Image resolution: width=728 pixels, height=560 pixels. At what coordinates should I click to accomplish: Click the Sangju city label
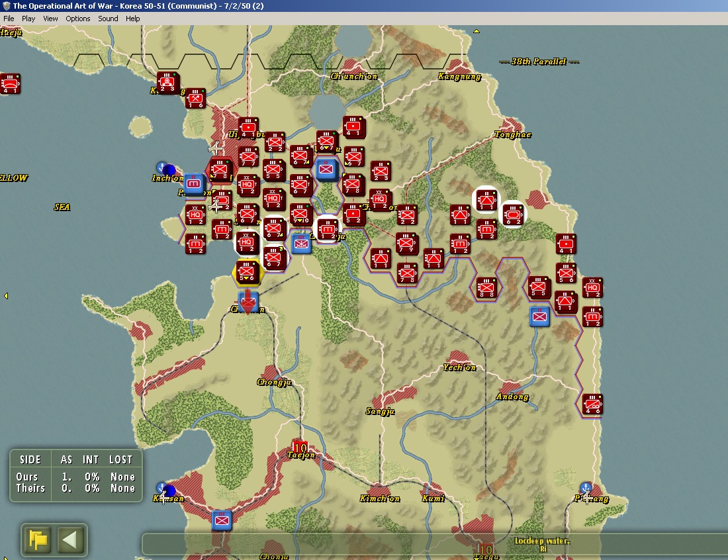pos(381,411)
